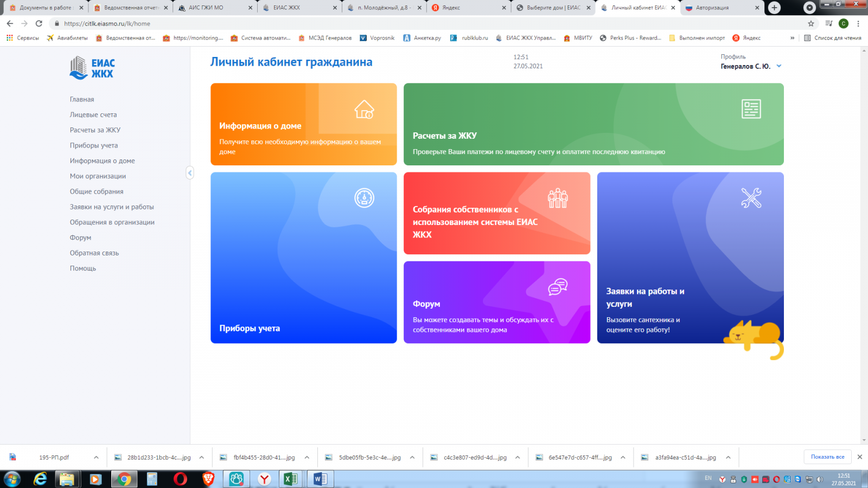This screenshot has width=868, height=488.
Task: Open options arrow for 5dbe05fb jpg download
Action: coord(412,458)
